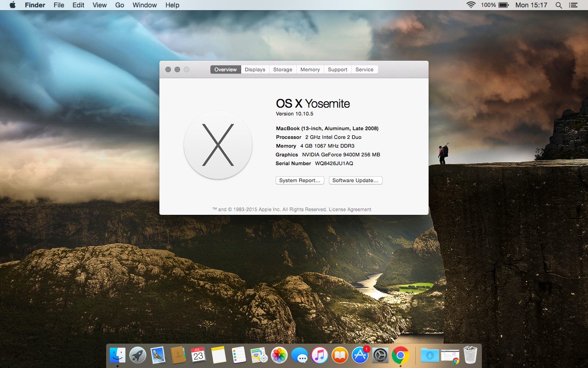The image size is (588, 368).
Task: Switch to the Support tab
Action: click(x=338, y=69)
